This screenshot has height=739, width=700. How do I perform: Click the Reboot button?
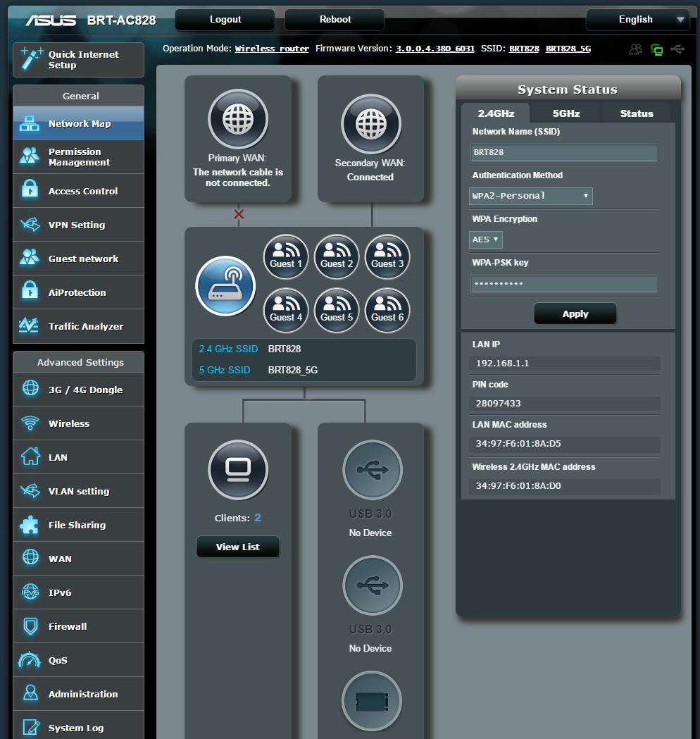(335, 20)
